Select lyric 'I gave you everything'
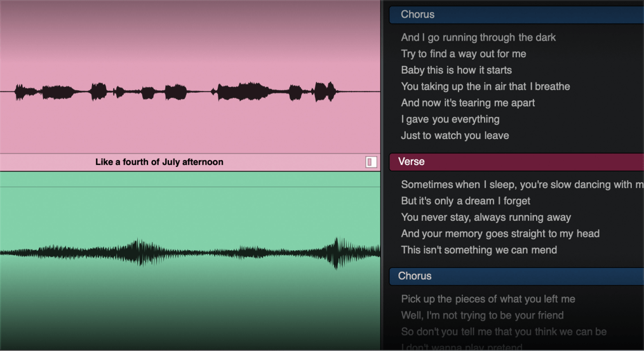 [x=450, y=119]
